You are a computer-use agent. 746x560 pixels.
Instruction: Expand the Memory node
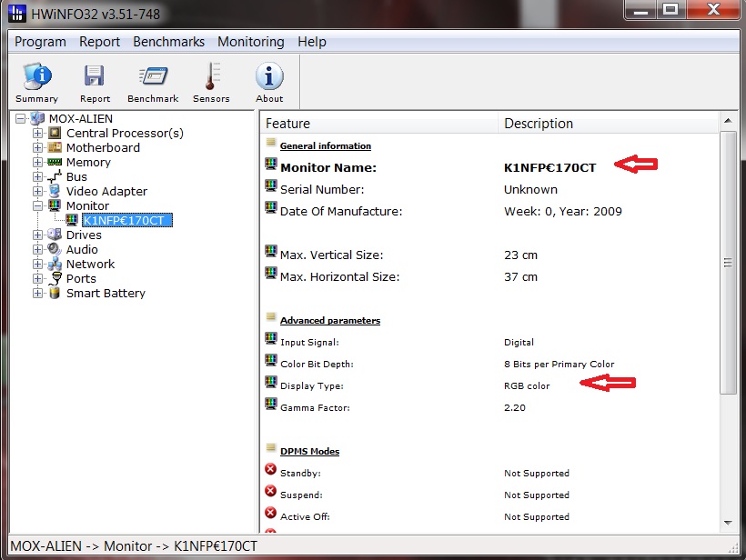pyautogui.click(x=37, y=162)
